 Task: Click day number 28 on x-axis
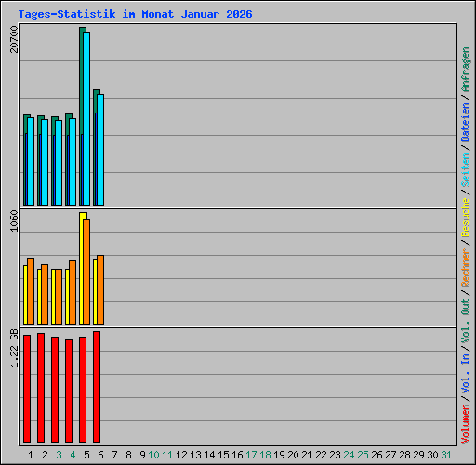point(404,455)
